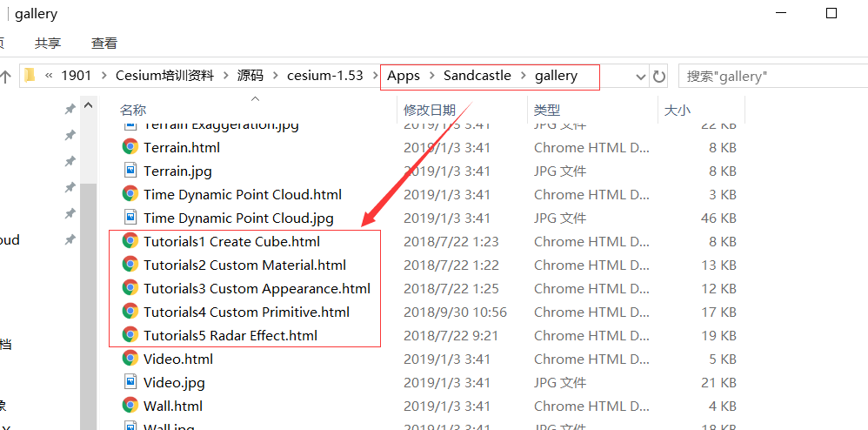868x430 pixels.
Task: Click the Chrome icon of Tutorials3 Custom Appearance.html
Action: click(130, 288)
